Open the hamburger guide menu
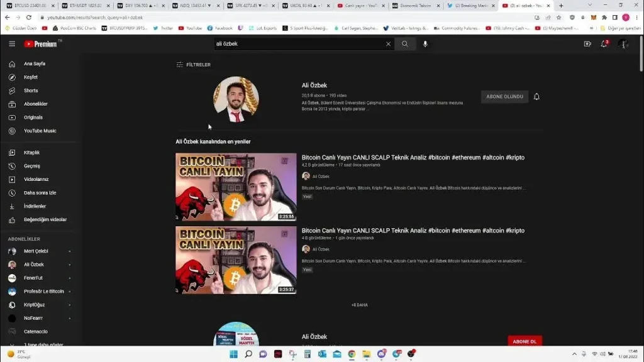The height and width of the screenshot is (362, 644). coord(12,44)
